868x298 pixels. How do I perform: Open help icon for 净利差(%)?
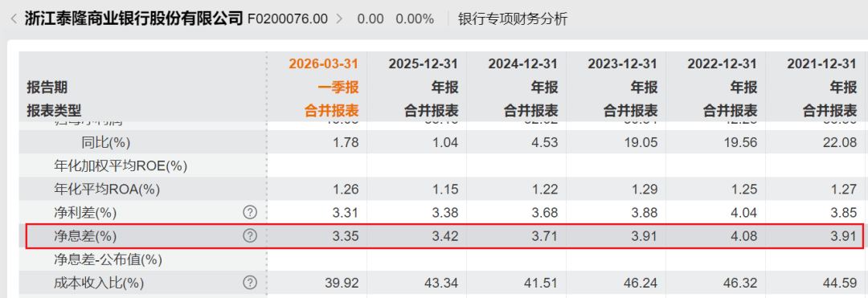point(250,212)
